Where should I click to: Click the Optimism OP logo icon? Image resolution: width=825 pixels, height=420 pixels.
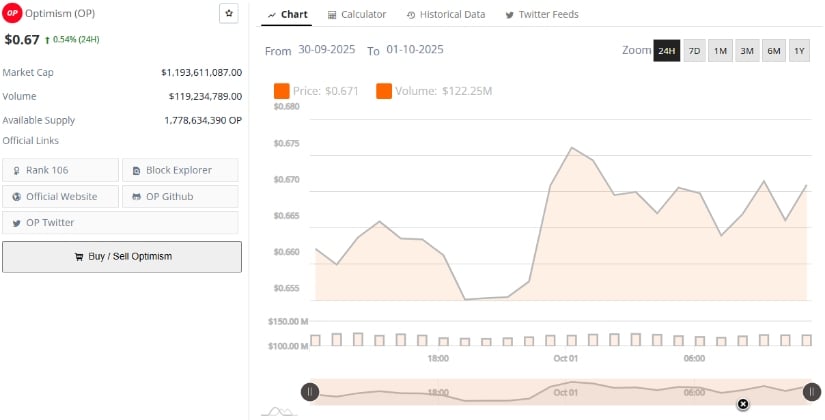(x=12, y=14)
